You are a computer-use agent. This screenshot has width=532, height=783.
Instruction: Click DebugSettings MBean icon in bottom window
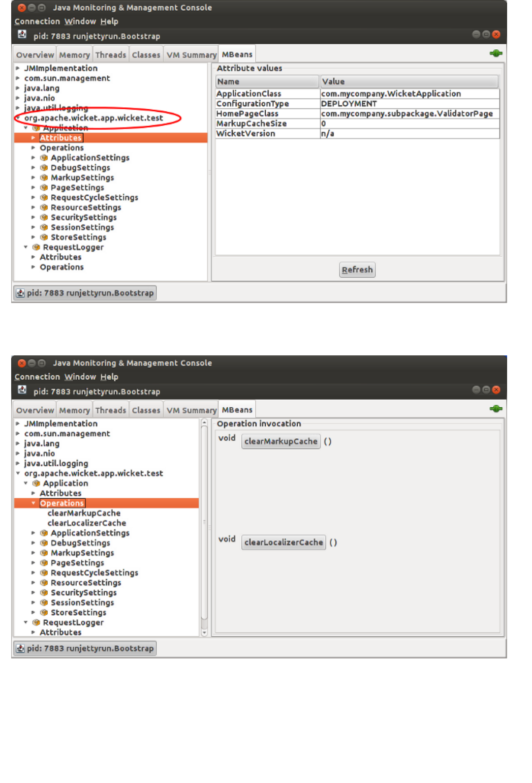point(44,543)
